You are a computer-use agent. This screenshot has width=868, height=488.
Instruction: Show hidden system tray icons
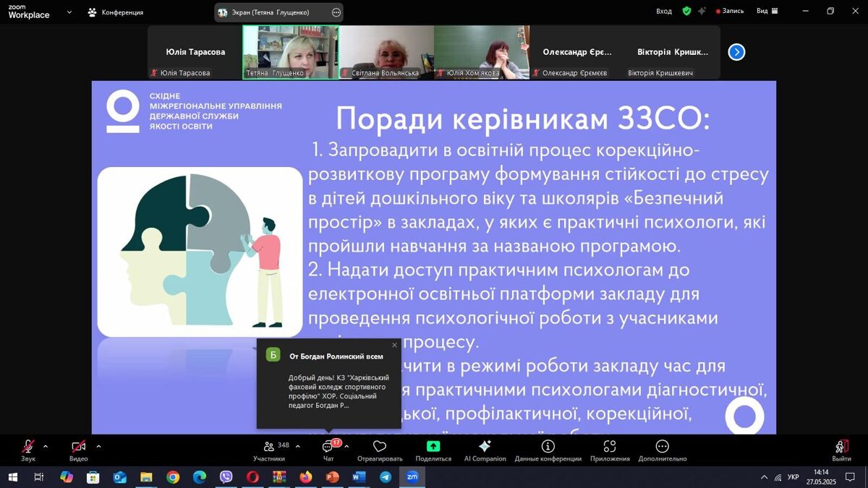pyautogui.click(x=764, y=477)
